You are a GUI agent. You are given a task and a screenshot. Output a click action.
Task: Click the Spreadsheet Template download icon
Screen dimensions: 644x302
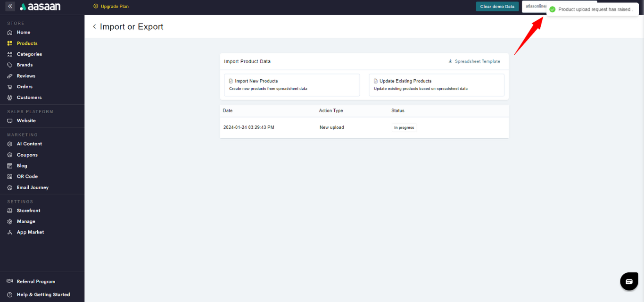point(450,61)
